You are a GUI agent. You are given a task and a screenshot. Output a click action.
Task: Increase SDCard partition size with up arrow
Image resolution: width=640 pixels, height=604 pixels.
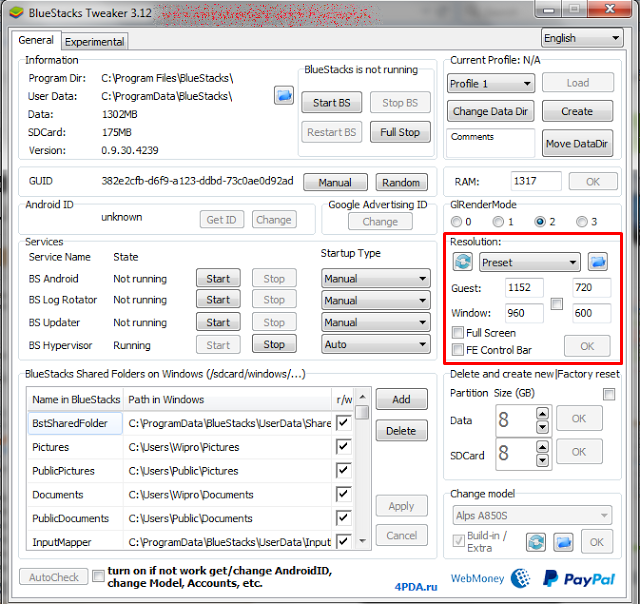(x=542, y=447)
